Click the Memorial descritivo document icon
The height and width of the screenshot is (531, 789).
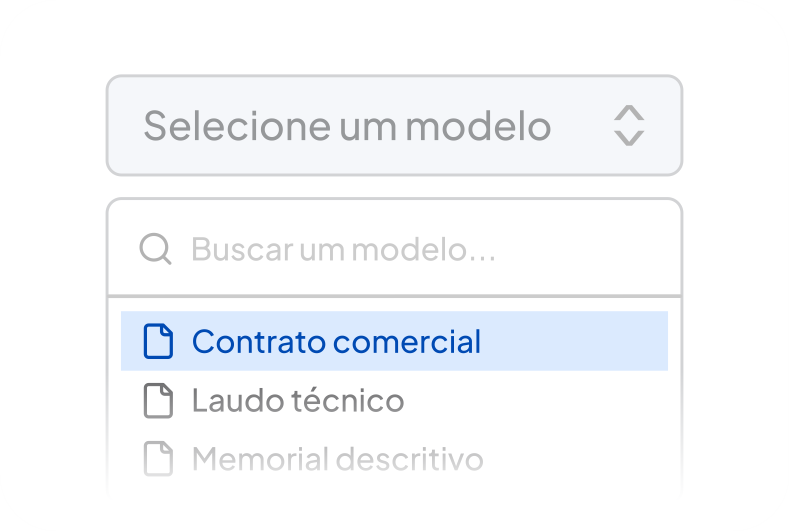(158, 459)
